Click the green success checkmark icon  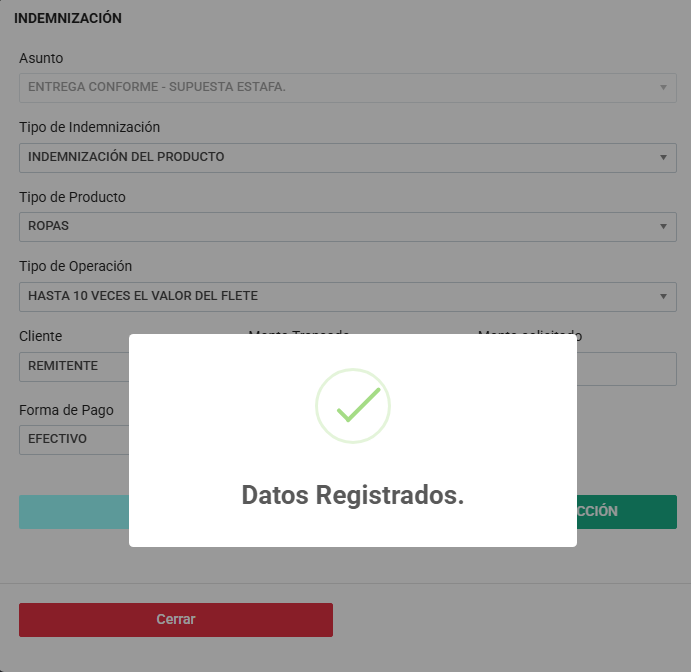(353, 405)
